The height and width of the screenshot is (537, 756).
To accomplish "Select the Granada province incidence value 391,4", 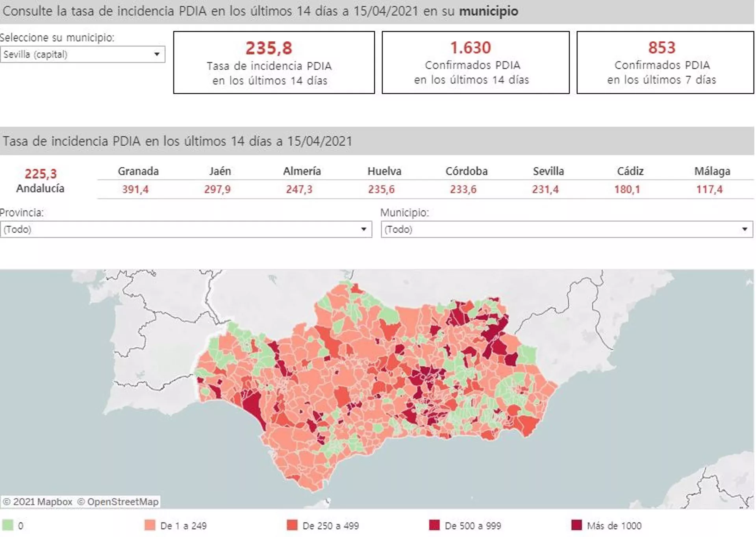I will click(x=136, y=189).
